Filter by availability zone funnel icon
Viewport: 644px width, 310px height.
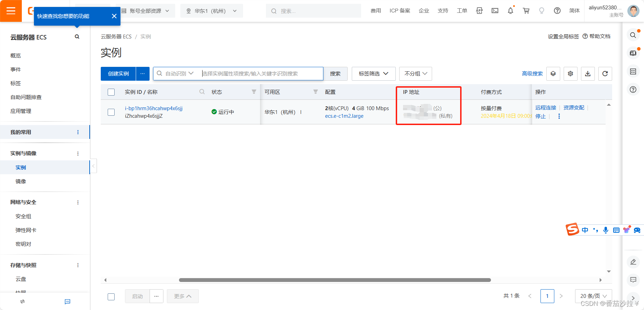pyautogui.click(x=315, y=92)
